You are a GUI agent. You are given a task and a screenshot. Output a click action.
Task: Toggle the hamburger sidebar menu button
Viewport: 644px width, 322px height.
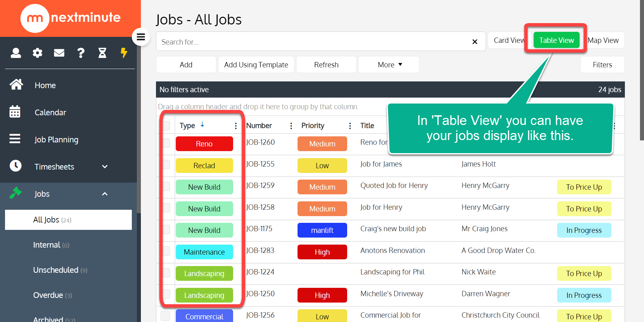141,37
